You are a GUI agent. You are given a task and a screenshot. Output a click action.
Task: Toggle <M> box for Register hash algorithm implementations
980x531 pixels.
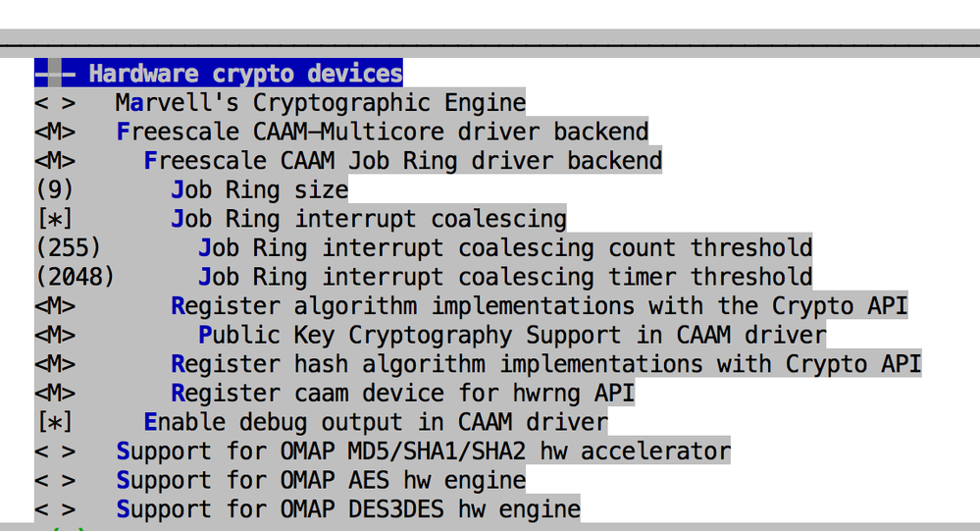tap(55, 364)
